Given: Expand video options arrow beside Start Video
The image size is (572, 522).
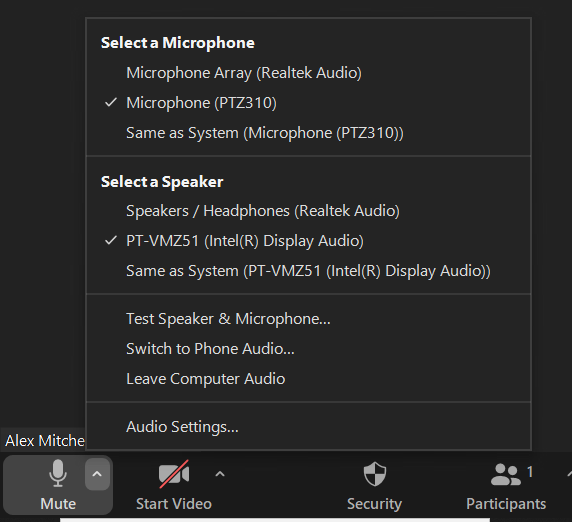Looking at the screenshot, I should tap(220, 474).
